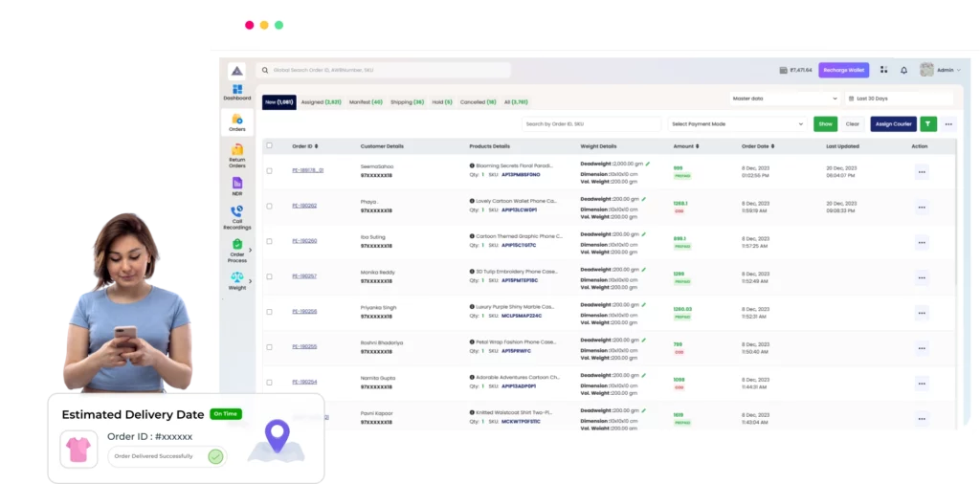The width and height of the screenshot is (980, 484).
Task: Open action menu for Iba Suting's order
Action: [922, 242]
